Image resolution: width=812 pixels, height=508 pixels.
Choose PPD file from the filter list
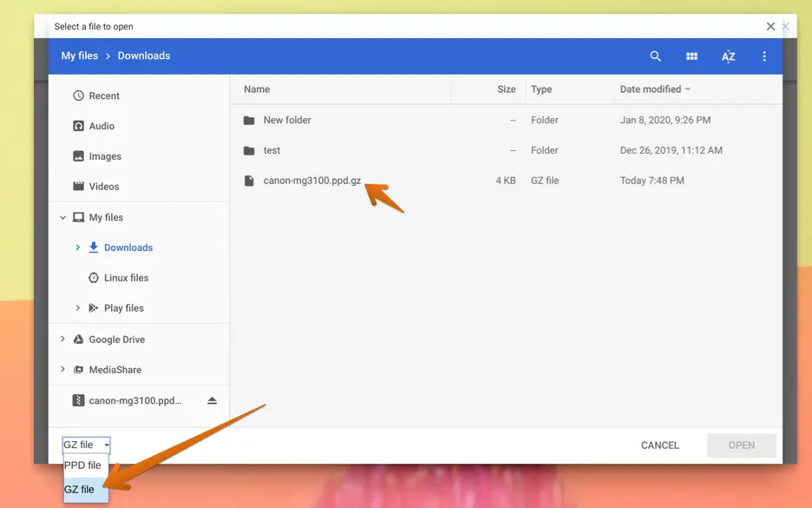pos(86,465)
